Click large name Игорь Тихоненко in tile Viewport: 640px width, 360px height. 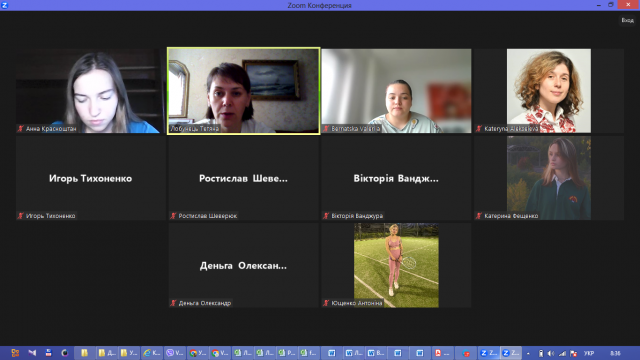[x=91, y=178]
